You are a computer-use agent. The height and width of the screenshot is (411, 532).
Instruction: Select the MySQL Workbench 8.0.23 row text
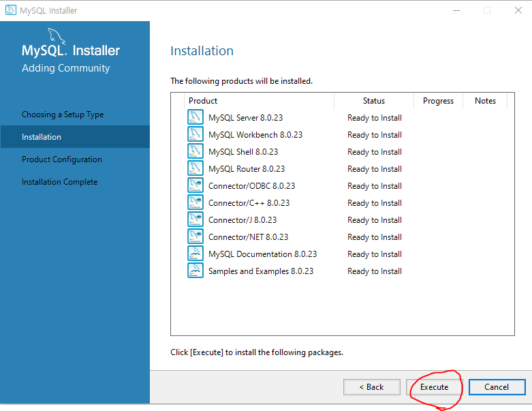click(x=255, y=135)
